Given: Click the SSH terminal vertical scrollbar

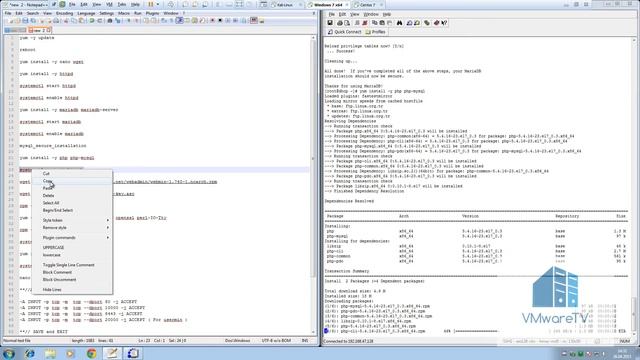Looking at the screenshot, I should 634,186.
